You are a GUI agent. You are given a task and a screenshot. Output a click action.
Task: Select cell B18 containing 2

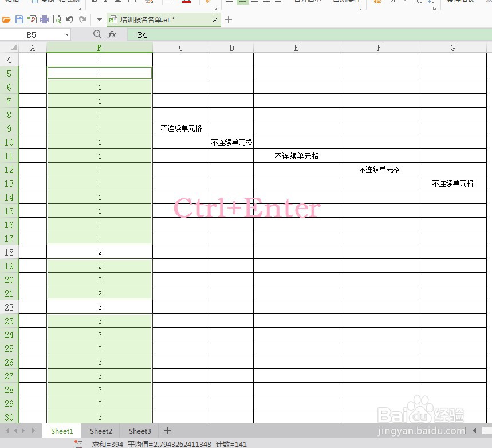click(x=100, y=252)
